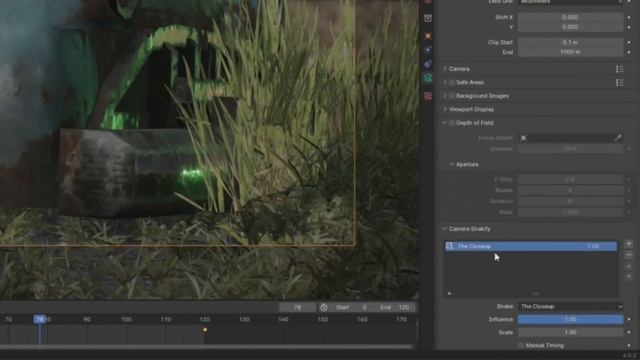
Task: Enable the Safe Areas checkbox
Action: [452, 82]
